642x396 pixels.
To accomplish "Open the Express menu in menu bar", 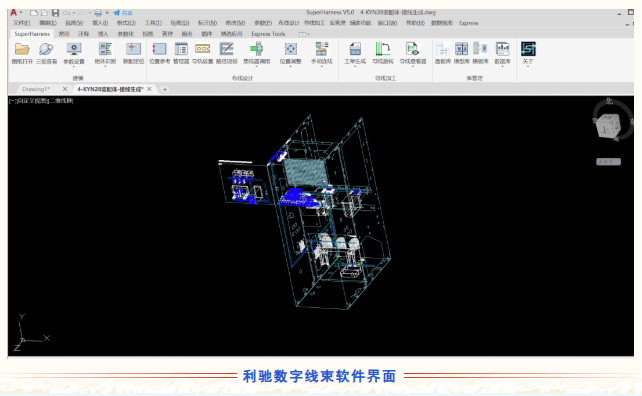I will (x=468, y=23).
